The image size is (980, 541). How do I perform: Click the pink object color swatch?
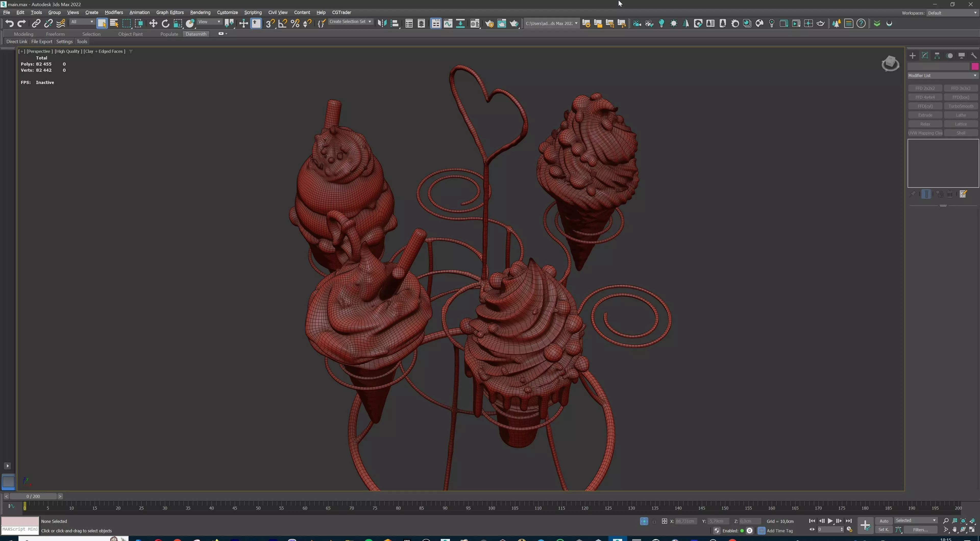click(975, 67)
